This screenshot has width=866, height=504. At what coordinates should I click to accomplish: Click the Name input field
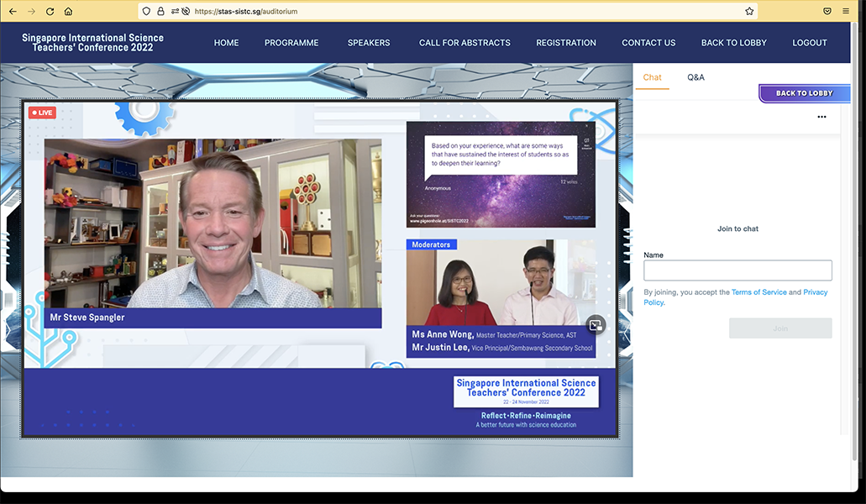tap(737, 270)
